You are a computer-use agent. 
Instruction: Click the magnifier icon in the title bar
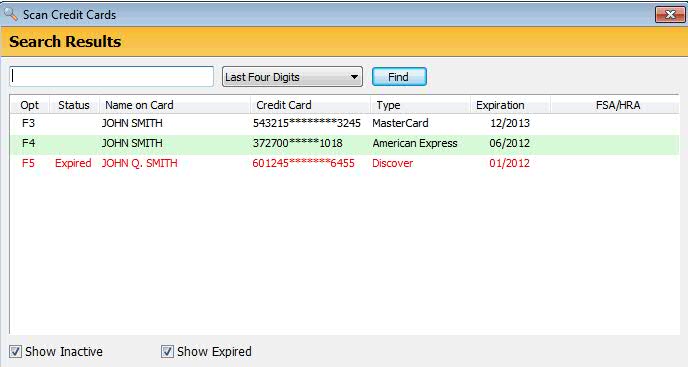pyautogui.click(x=10, y=14)
